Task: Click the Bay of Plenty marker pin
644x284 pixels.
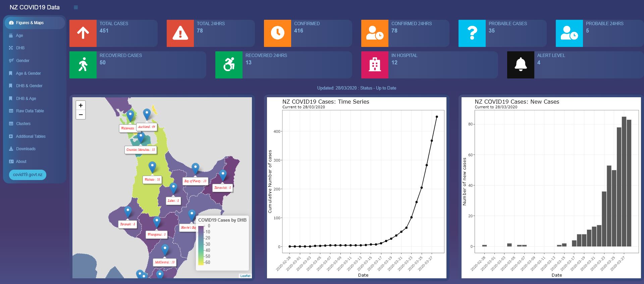Action: click(195, 169)
